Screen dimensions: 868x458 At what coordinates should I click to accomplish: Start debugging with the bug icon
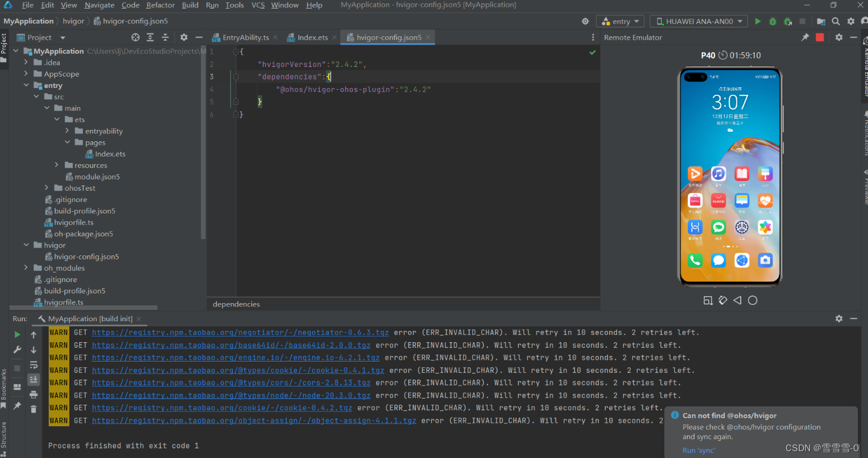[773, 22]
